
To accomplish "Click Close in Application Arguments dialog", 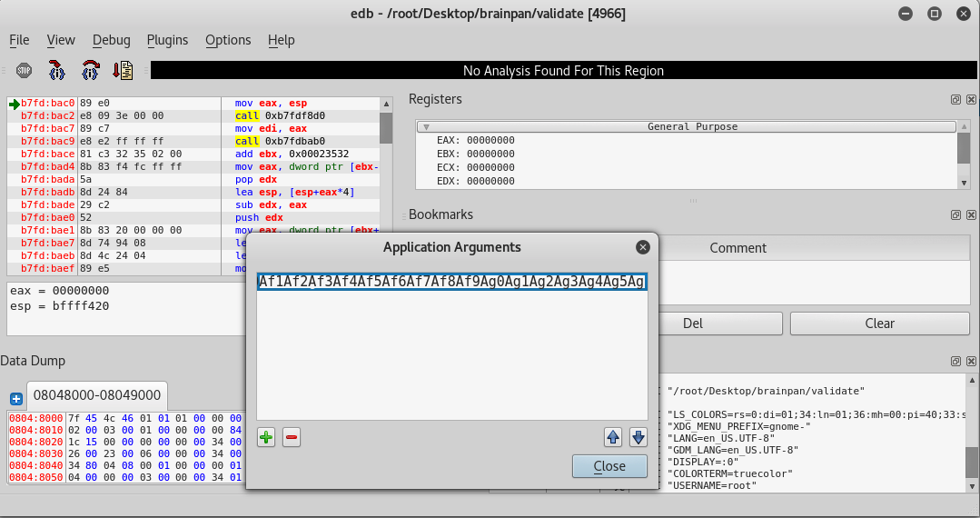I will point(609,466).
